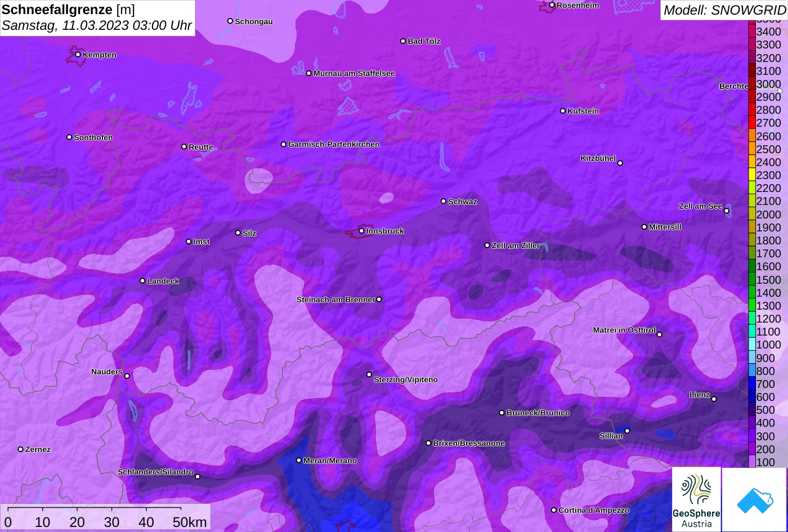This screenshot has width=788, height=532.
Task: Click the Innsbruck city marker
Action: tap(361, 231)
